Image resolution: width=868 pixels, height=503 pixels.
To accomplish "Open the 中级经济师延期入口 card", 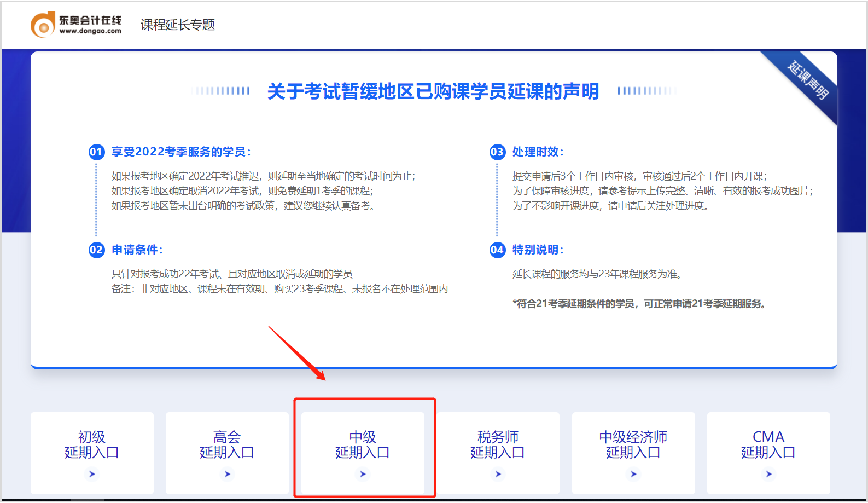I will (633, 445).
